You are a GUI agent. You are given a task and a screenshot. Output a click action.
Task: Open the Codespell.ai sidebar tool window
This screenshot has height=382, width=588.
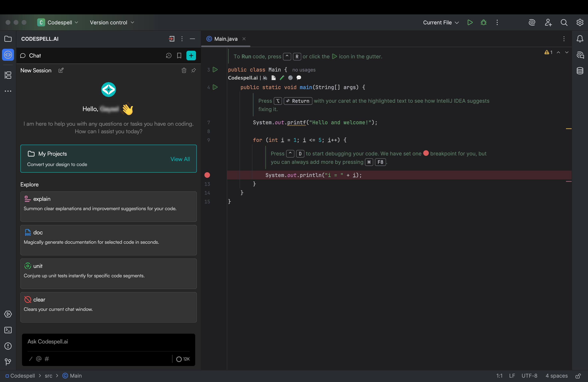8,55
